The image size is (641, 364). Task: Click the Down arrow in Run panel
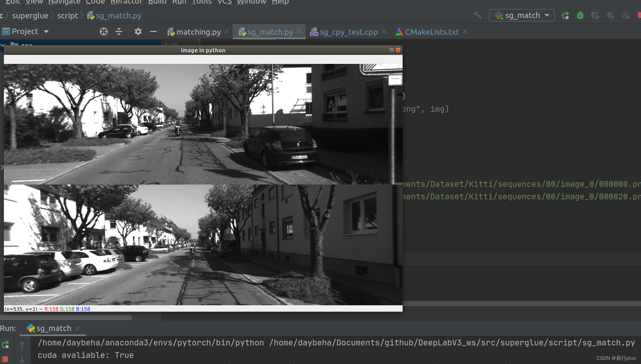22,360
